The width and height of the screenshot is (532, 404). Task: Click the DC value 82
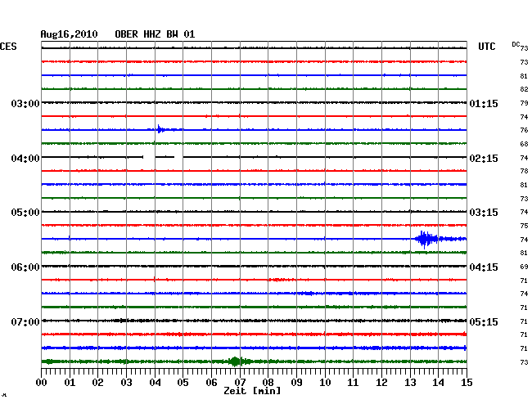click(524, 89)
